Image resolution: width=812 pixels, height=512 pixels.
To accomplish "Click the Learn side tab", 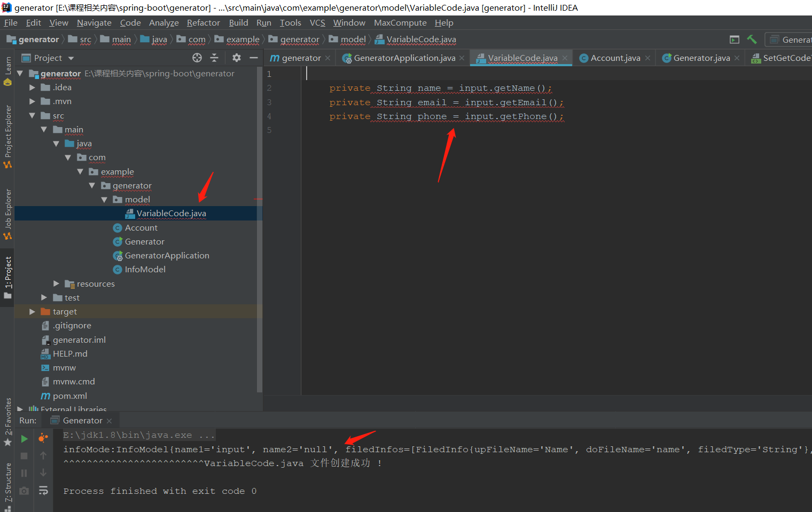I will click(7, 70).
